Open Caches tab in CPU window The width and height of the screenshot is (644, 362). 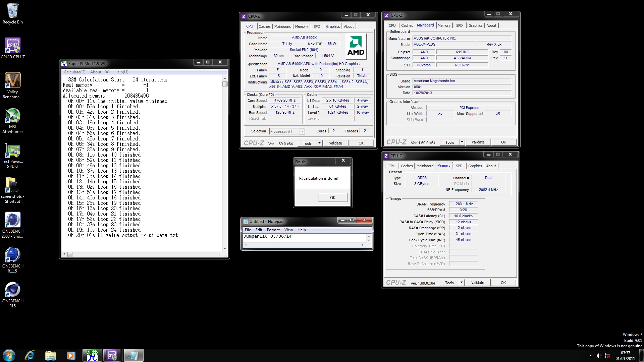[x=264, y=26]
